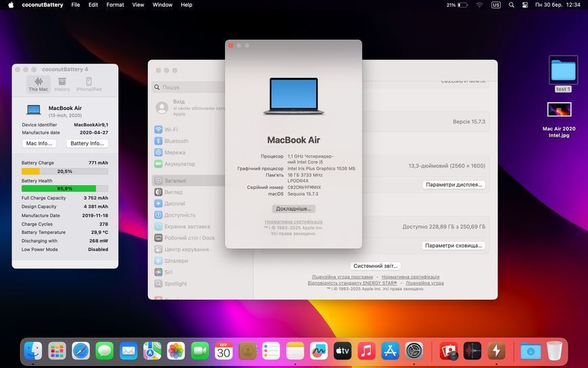Launch Safari from the Dock
This screenshot has width=588, height=368.
pos(81,351)
